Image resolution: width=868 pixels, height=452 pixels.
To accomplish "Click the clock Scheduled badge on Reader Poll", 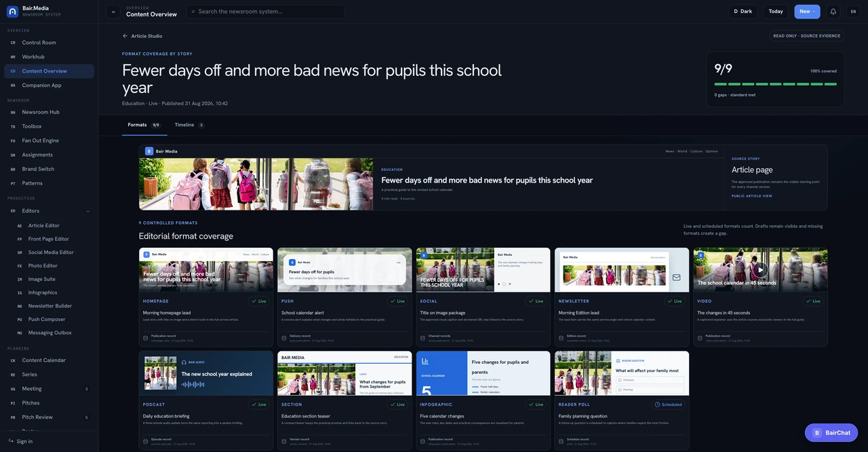I will (669, 404).
